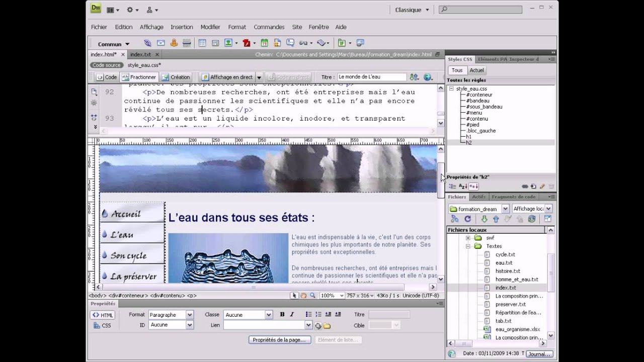Show CSS list view A-Z
Viewport: 644px width, 362px height.
(x=463, y=187)
